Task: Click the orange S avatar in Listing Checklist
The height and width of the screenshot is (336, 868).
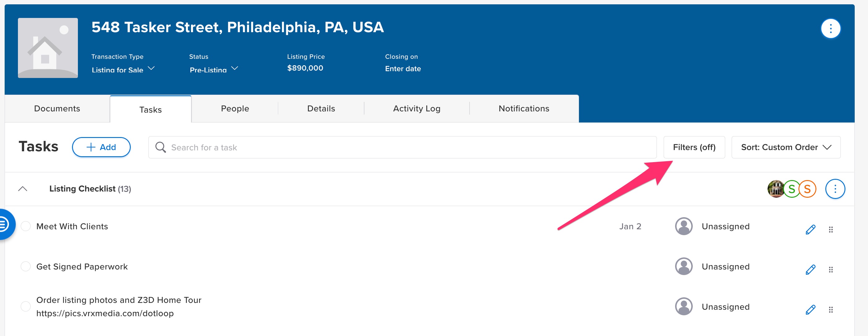Action: [807, 189]
